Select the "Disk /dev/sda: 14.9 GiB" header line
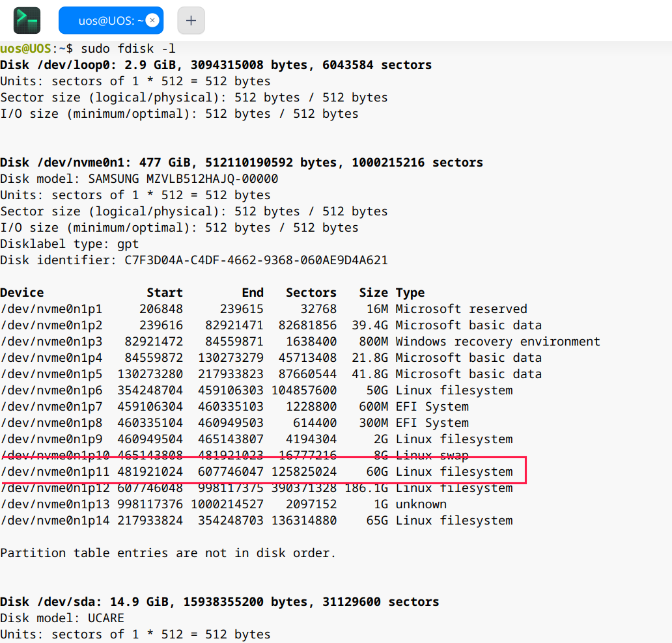This screenshot has width=672, height=643. 220,602
